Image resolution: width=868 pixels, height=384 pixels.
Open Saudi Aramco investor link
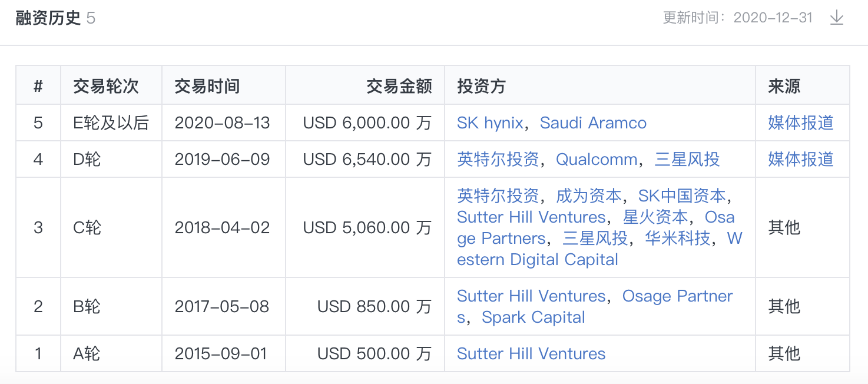pyautogui.click(x=593, y=123)
